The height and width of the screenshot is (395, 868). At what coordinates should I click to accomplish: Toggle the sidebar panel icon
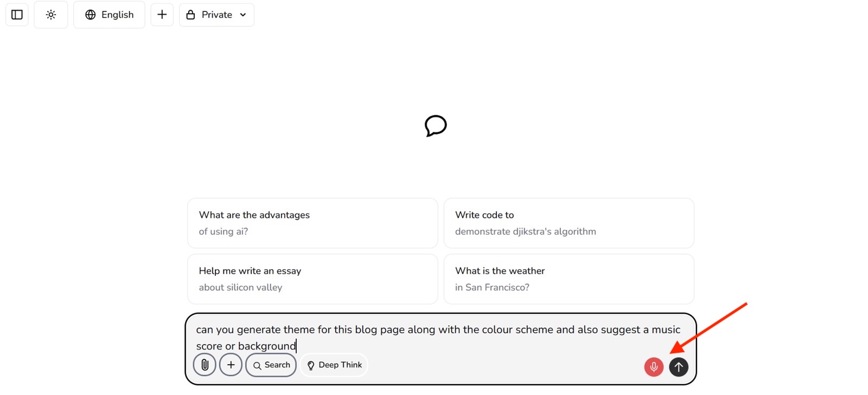[17, 15]
